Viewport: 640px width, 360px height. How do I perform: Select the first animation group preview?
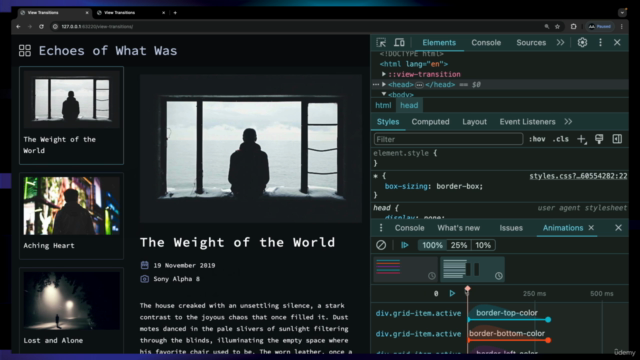click(x=405, y=269)
